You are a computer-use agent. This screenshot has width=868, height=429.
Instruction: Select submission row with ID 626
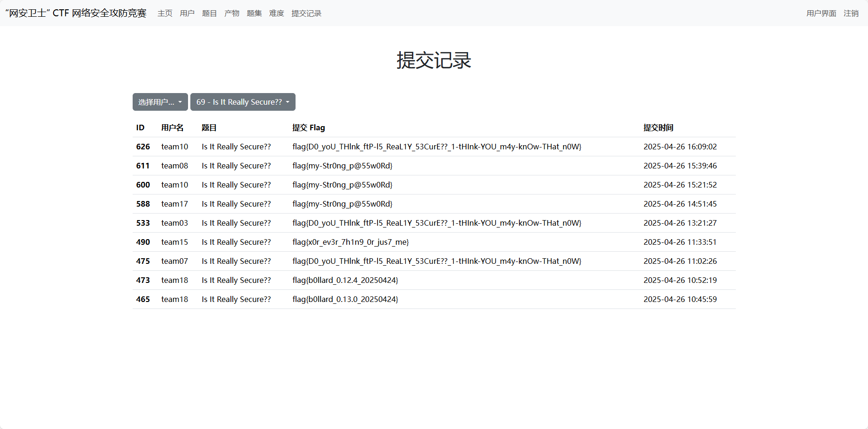click(x=143, y=147)
